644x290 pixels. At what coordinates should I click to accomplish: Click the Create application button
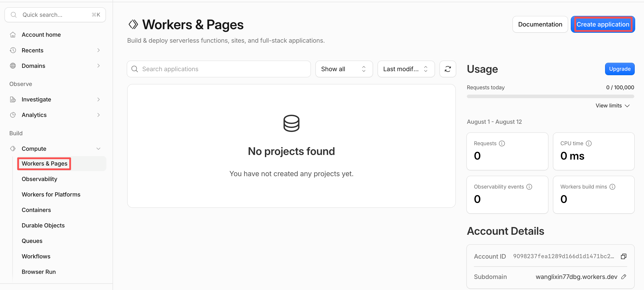602,25
